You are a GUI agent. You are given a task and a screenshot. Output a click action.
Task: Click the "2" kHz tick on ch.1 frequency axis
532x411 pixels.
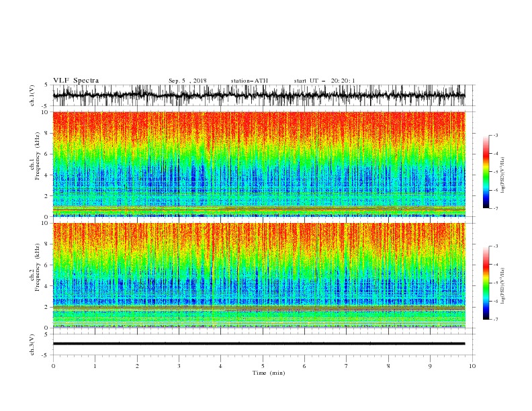(x=46, y=196)
